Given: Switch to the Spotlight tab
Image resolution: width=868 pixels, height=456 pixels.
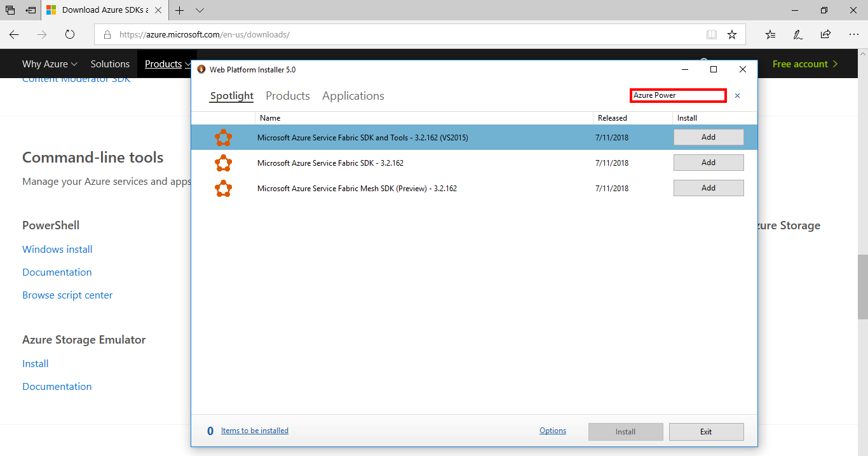Looking at the screenshot, I should point(232,96).
